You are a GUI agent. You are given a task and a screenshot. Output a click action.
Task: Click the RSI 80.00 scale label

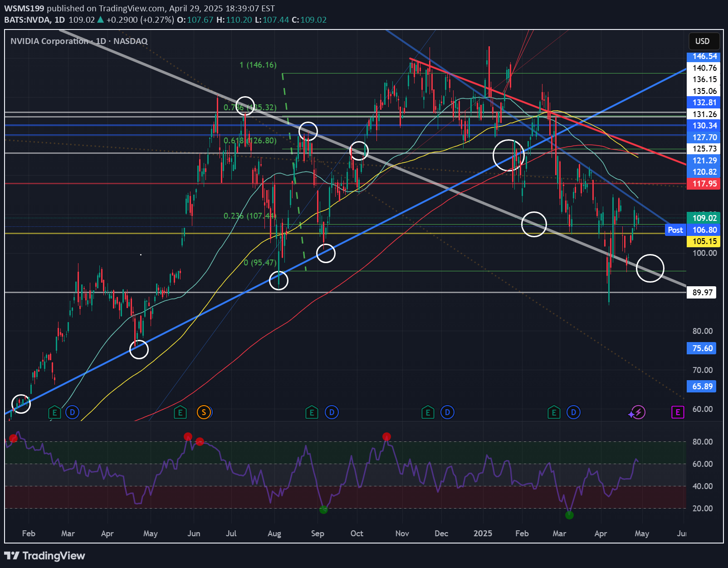coord(703,442)
